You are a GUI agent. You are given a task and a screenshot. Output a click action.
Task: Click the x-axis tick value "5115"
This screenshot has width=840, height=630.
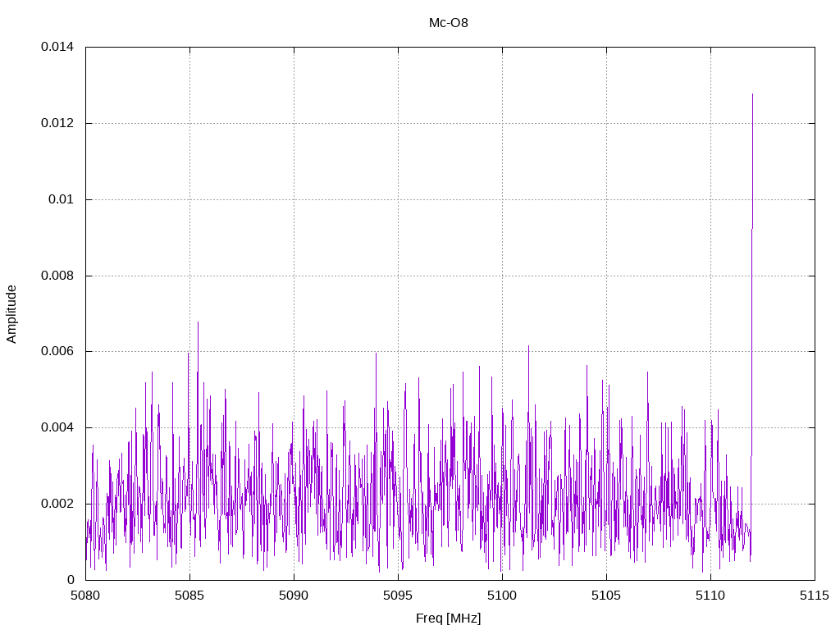[x=815, y=596]
